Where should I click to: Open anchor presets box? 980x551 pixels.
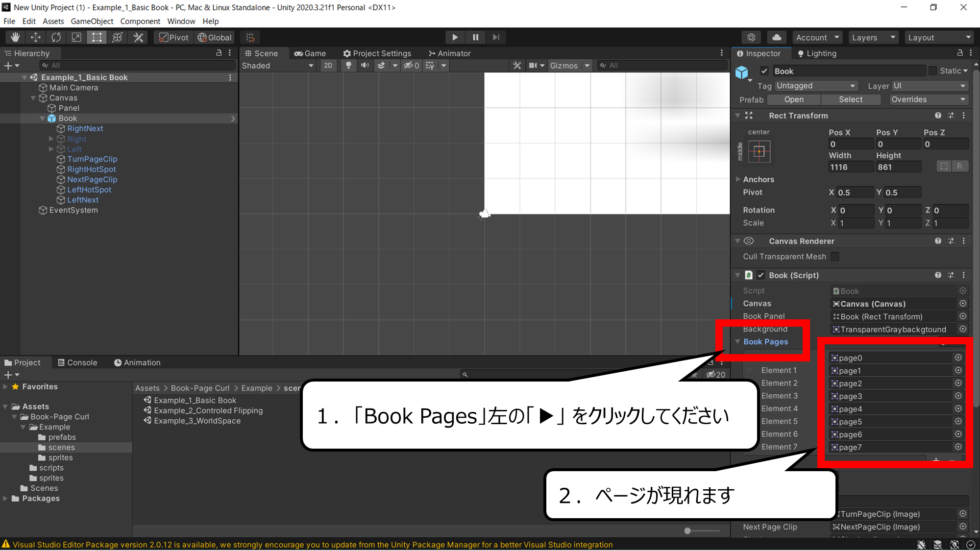pyautogui.click(x=759, y=151)
